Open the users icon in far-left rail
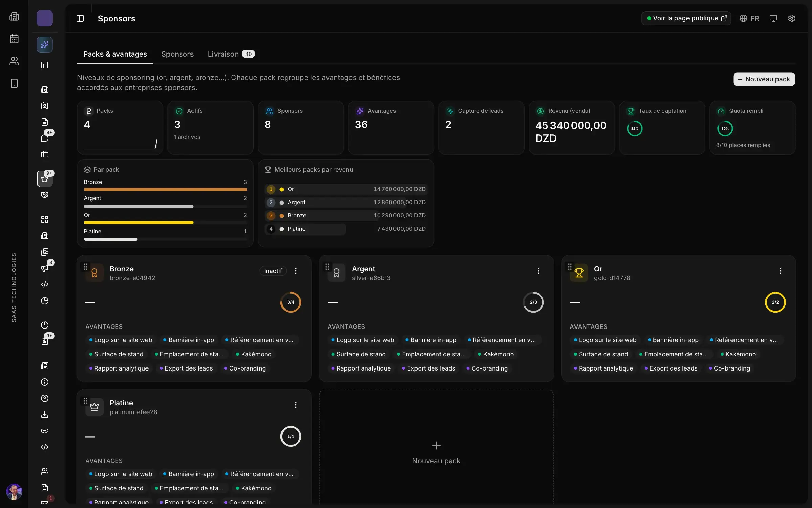 pyautogui.click(x=14, y=61)
